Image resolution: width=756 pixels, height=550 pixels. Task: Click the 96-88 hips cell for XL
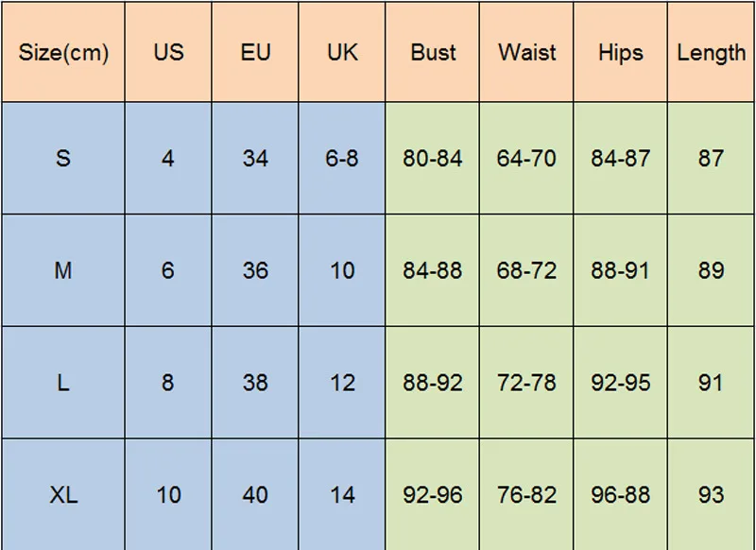coord(620,494)
